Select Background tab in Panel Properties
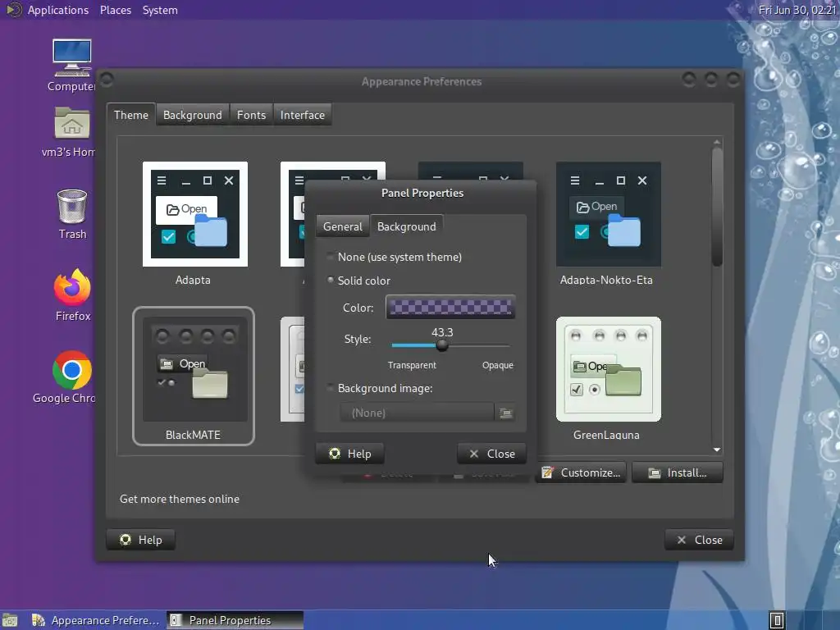840x630 pixels. 407,226
